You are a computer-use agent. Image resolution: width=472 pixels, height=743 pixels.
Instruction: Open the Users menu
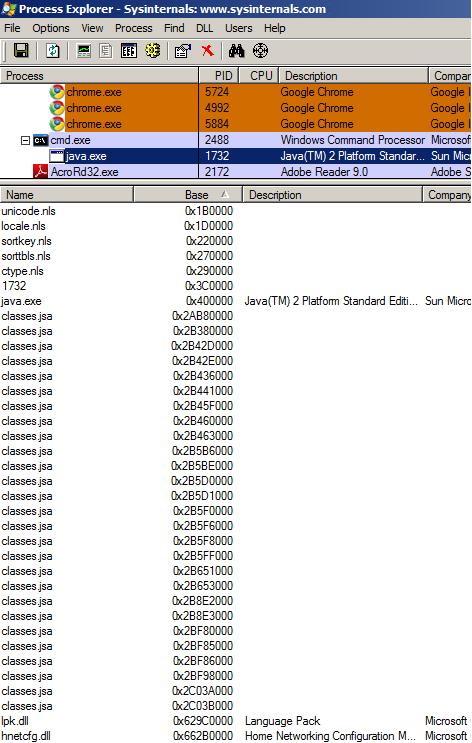238,28
